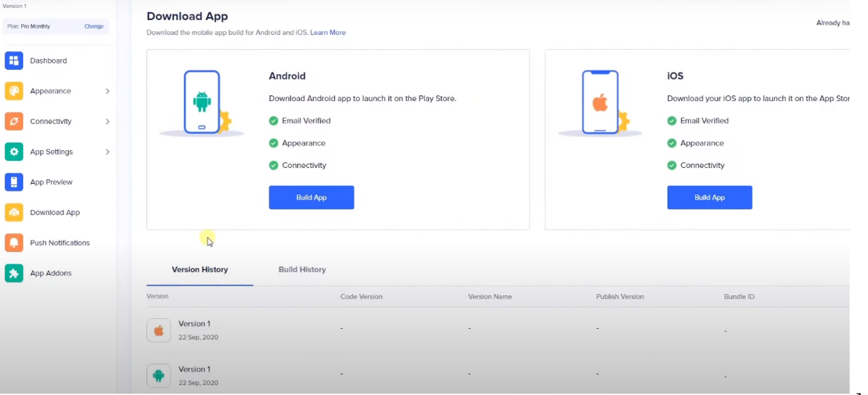
Task: Click the Download App cloud icon
Action: tap(14, 213)
